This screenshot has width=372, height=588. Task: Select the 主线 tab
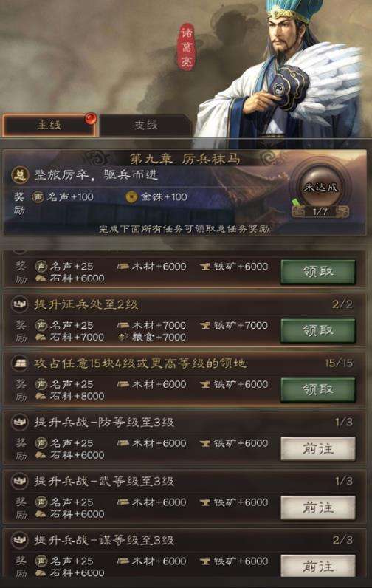[49, 125]
